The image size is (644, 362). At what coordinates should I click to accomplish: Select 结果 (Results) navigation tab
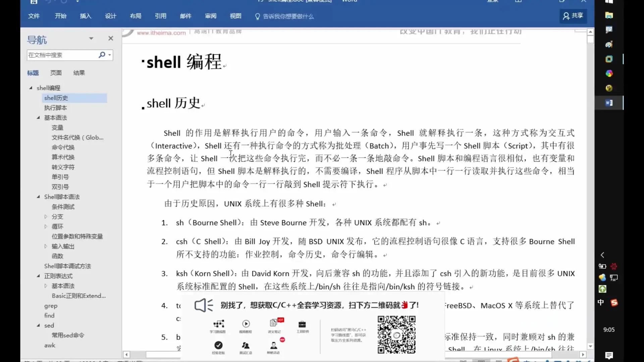[79, 72]
